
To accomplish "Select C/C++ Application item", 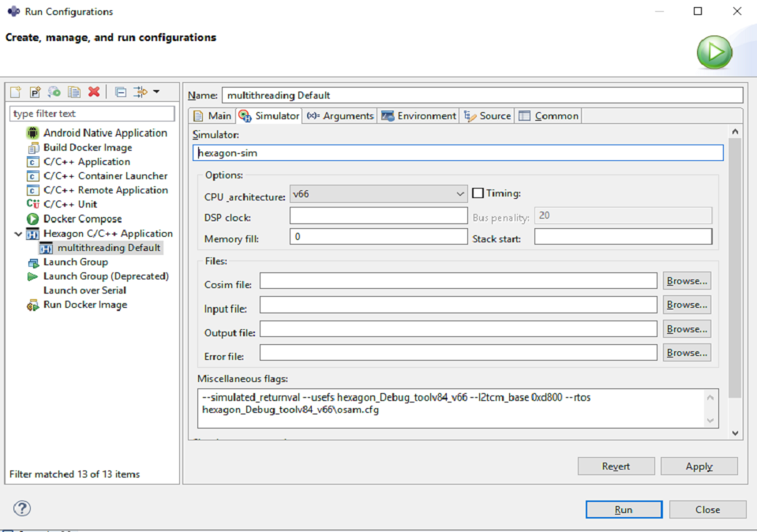I will [x=86, y=162].
